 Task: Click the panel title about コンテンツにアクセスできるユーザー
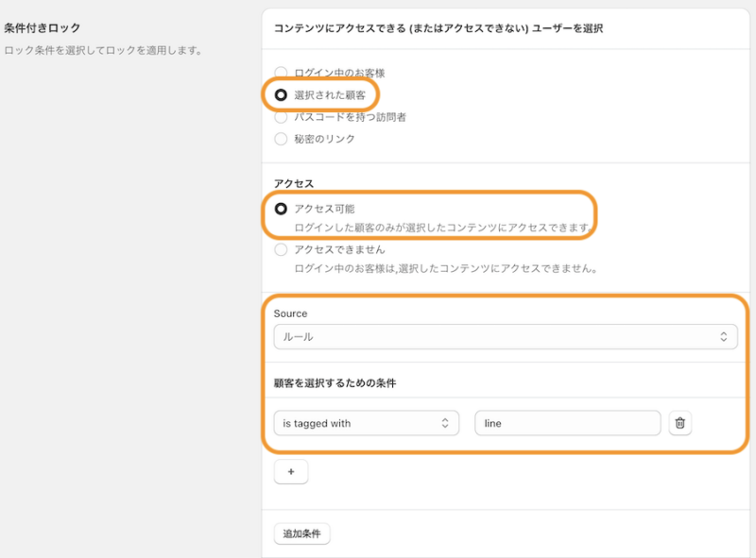click(438, 28)
